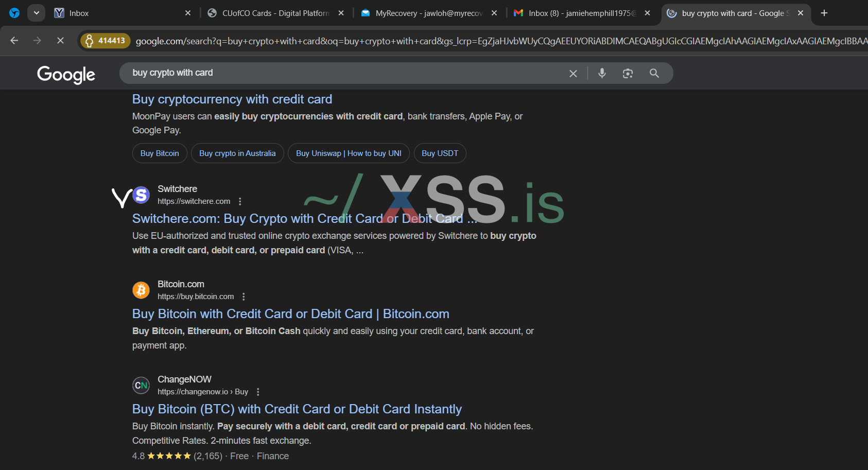This screenshot has width=868, height=470.
Task: Stop loading the page
Action: [60, 40]
